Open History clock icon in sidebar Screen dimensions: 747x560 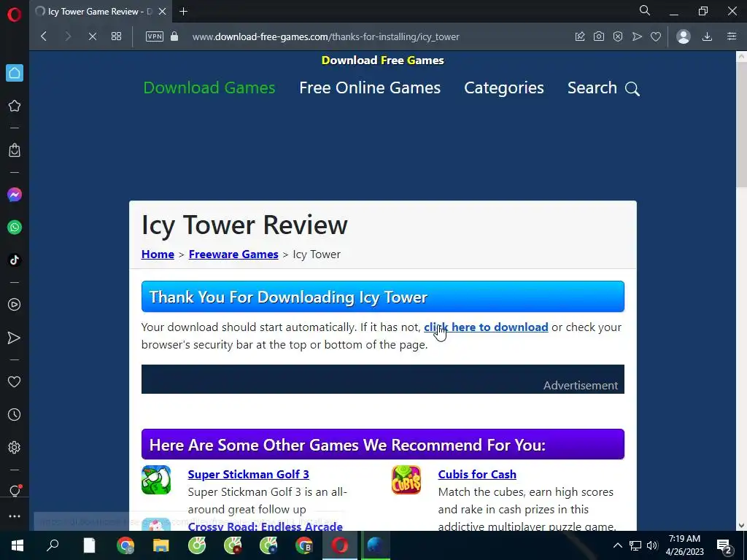[15, 415]
